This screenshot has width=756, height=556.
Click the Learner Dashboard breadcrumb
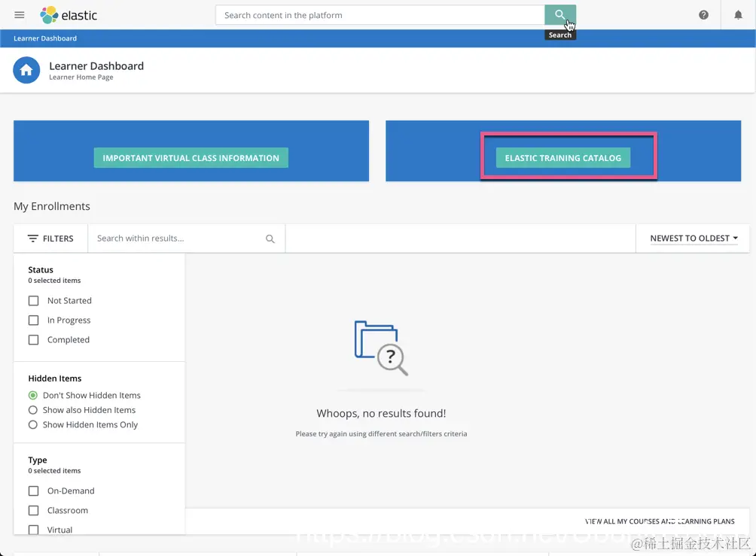point(45,38)
